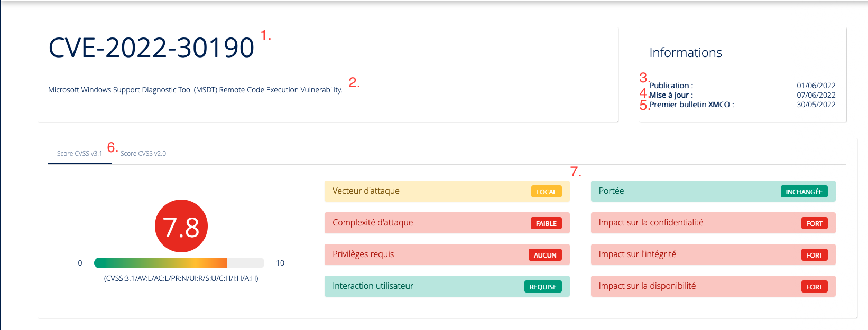Click the yellow LOCAL badge
This screenshot has width=868, height=330.
point(546,192)
